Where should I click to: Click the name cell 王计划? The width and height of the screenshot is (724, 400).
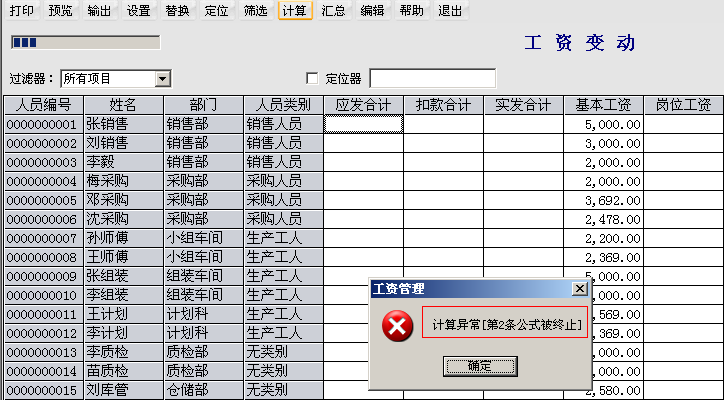[x=124, y=314]
